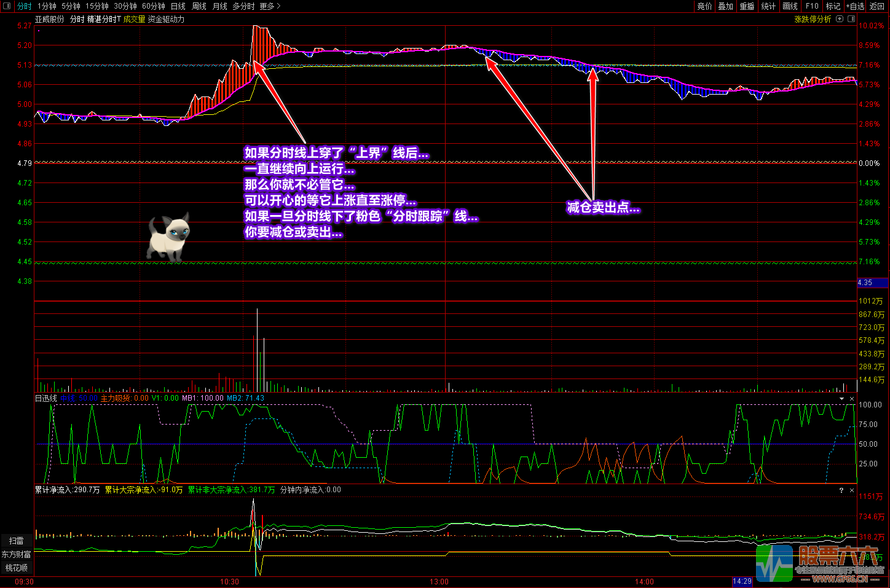Click the 返回 back button
Viewport: 890px width, 588px height.
[877, 6]
